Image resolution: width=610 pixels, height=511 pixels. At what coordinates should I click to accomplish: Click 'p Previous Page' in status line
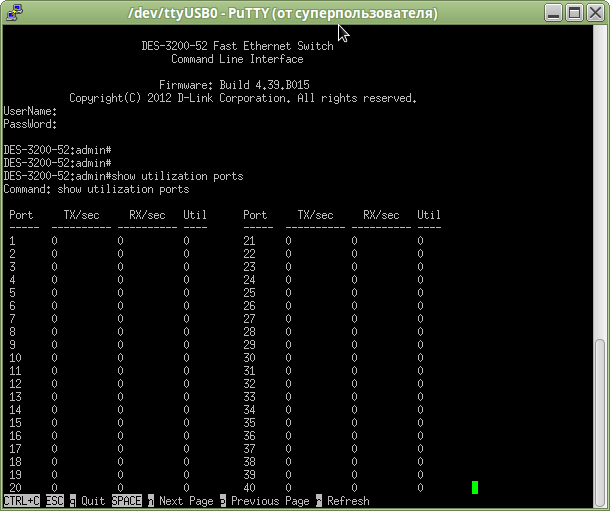click(x=265, y=501)
